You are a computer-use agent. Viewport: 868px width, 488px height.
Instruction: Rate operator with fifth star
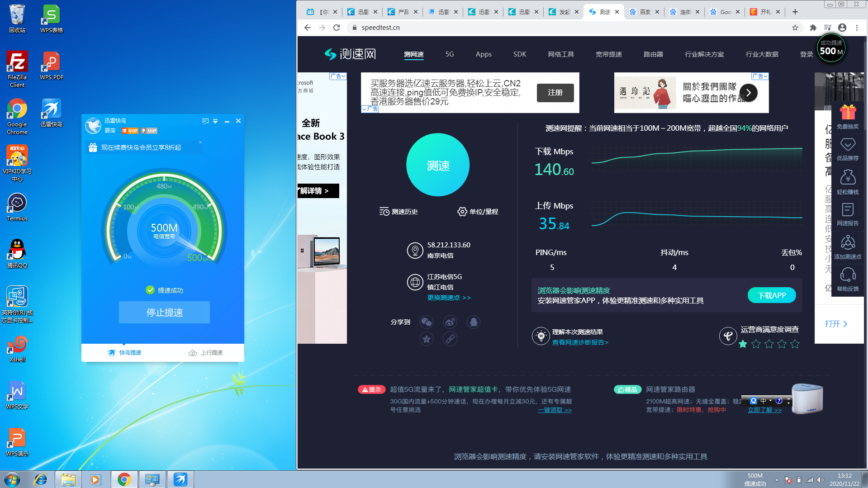(795, 344)
